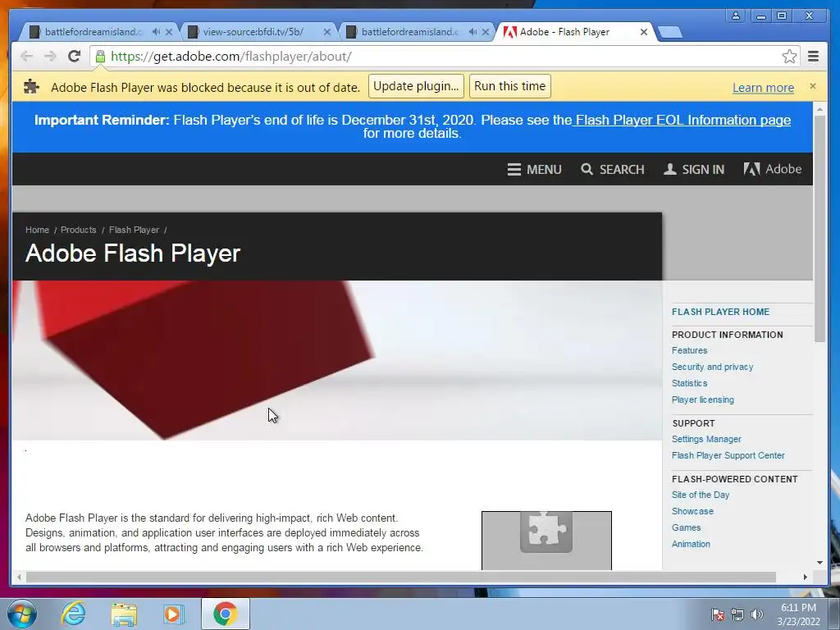Open the Animation link
This screenshot has height=630, width=840.
pos(691,544)
